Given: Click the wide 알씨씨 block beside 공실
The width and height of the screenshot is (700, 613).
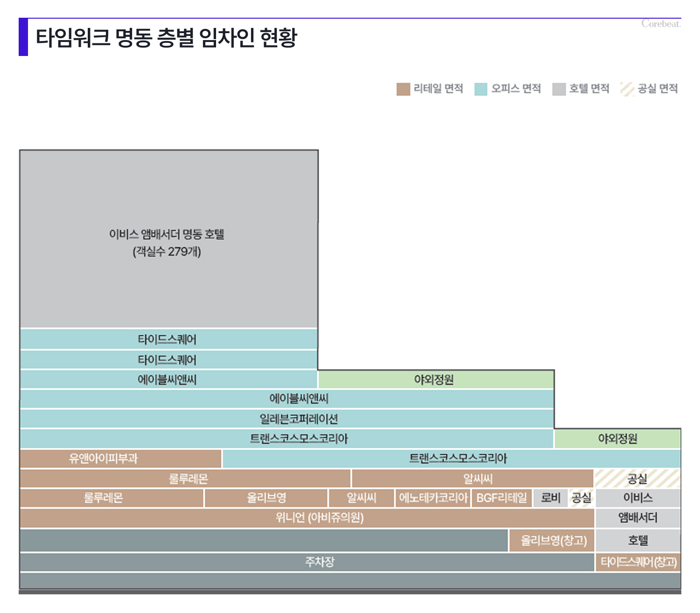Looking at the screenshot, I should 473,479.
